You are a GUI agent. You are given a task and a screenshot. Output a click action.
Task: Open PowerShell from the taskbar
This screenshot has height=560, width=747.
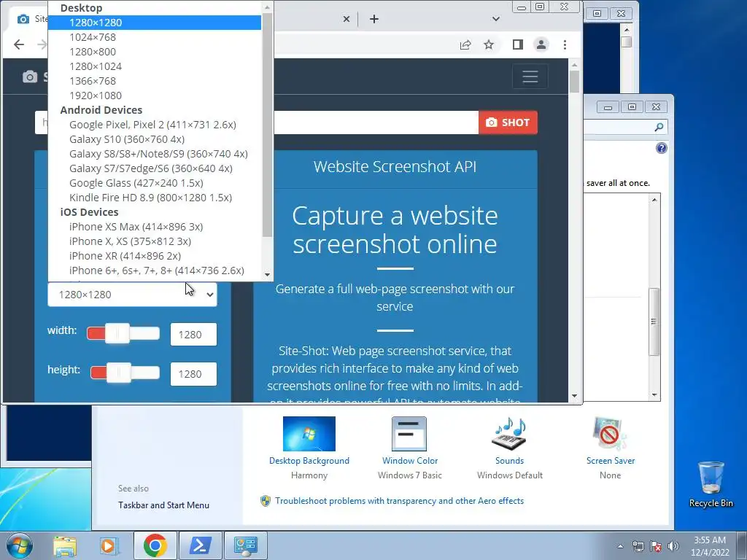pos(200,545)
